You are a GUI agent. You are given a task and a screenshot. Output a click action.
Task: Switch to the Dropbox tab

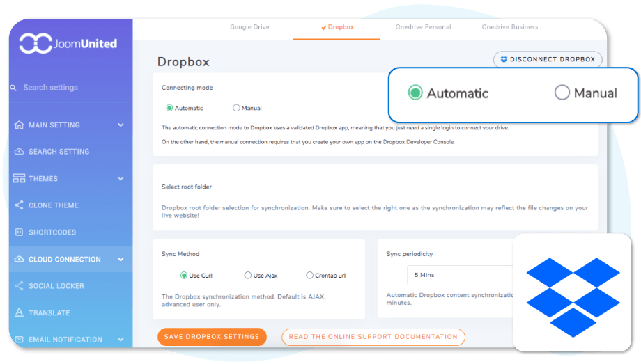click(337, 27)
